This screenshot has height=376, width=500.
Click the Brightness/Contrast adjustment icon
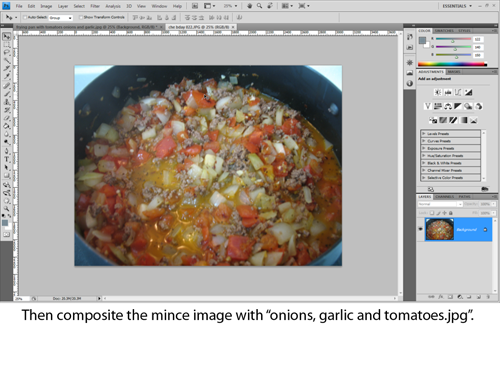438,92
